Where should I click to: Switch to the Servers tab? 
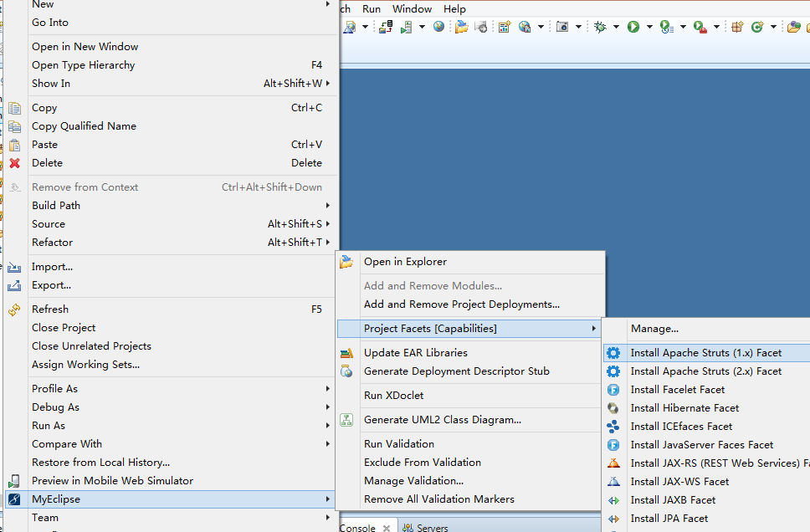tap(426, 527)
